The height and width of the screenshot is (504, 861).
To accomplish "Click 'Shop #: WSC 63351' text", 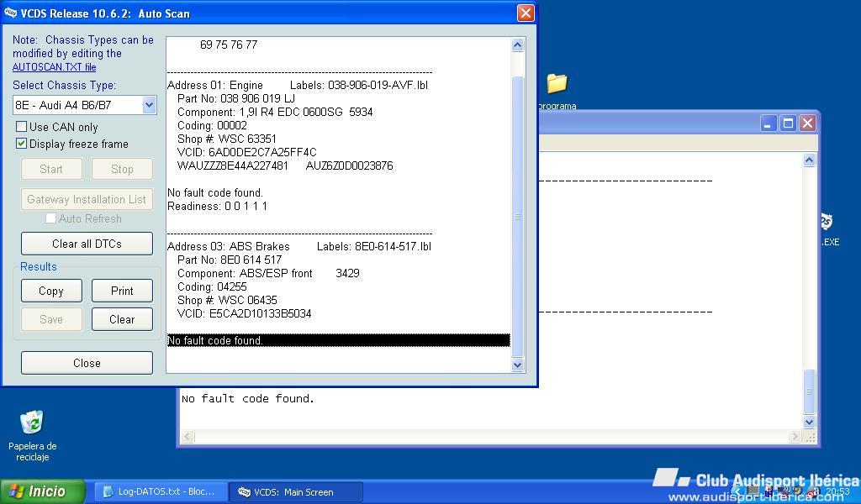I will click(227, 139).
